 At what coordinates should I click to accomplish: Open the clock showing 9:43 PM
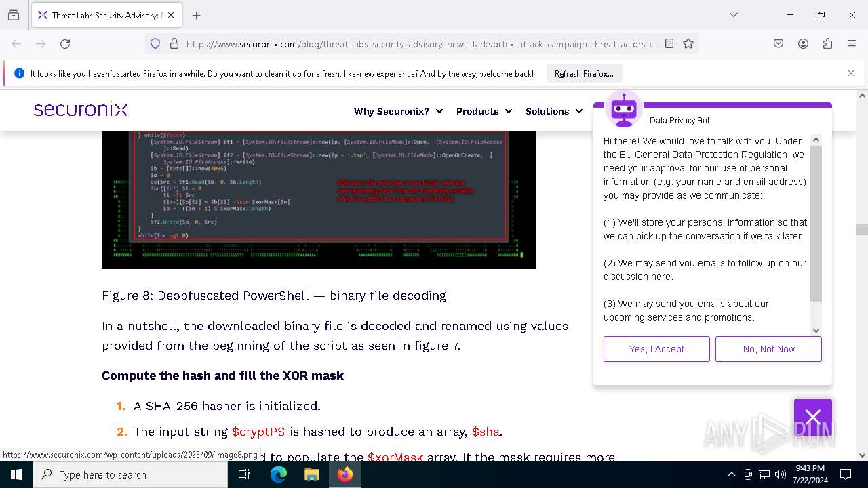(810, 474)
